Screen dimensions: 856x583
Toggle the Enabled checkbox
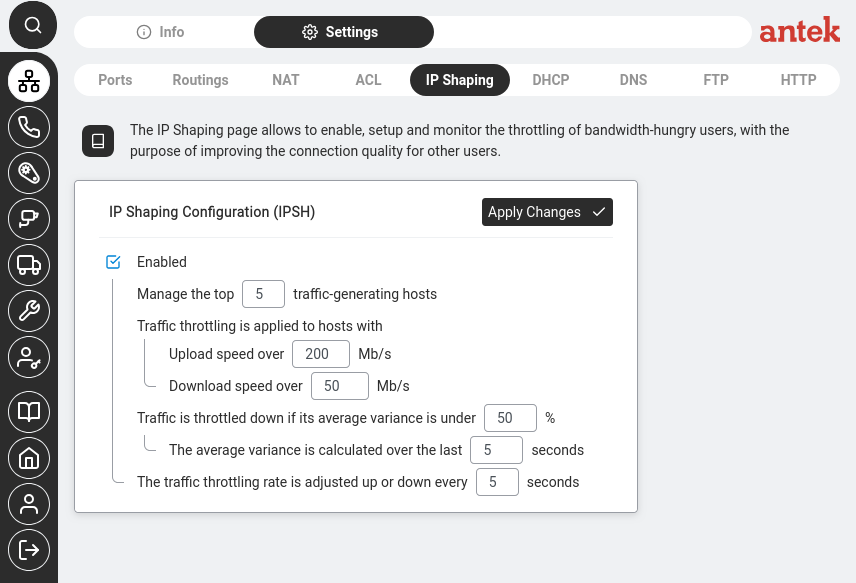(113, 262)
